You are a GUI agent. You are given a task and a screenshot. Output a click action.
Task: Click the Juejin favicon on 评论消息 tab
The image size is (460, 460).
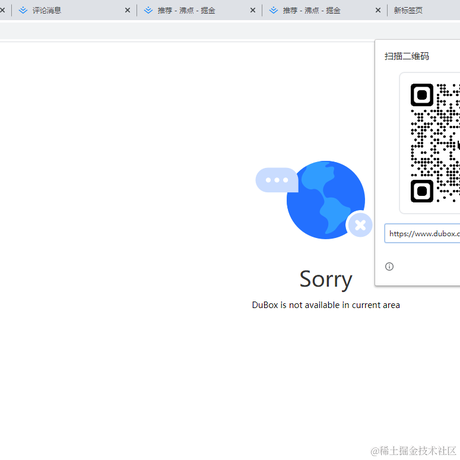coord(23,10)
